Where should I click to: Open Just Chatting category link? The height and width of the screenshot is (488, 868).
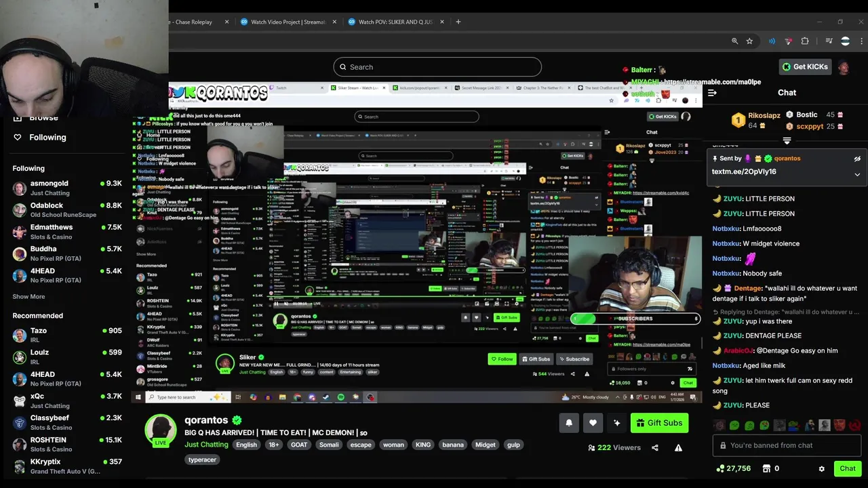(206, 445)
